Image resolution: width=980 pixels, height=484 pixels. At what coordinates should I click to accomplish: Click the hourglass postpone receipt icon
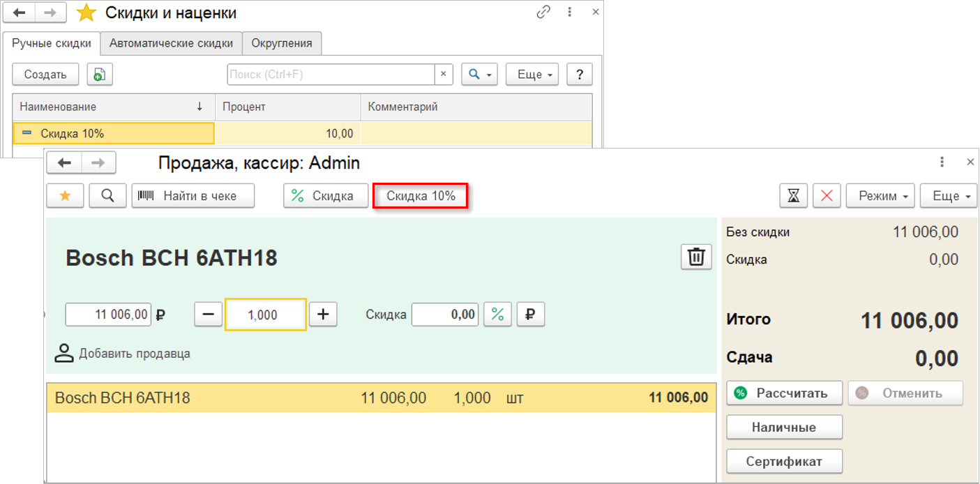(x=793, y=196)
